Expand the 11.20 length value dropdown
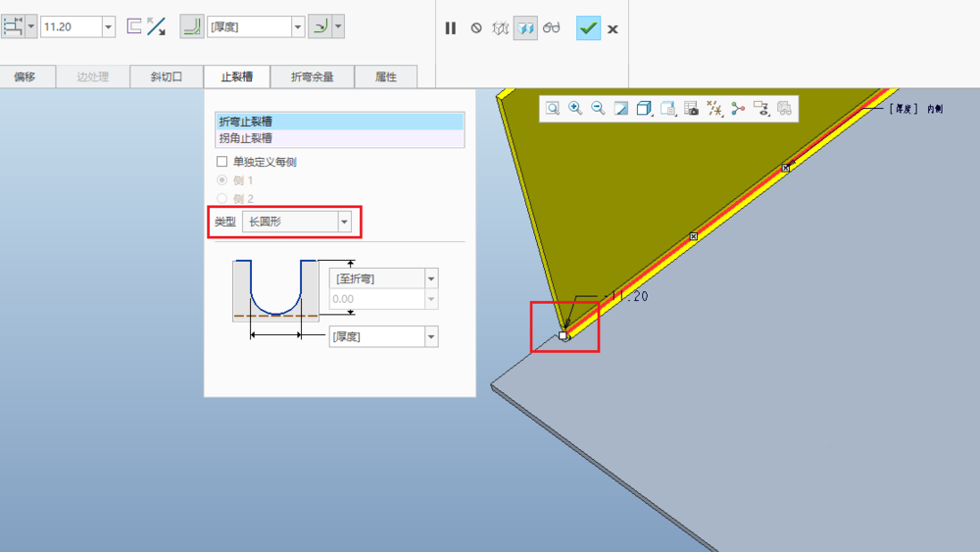Image resolution: width=980 pixels, height=552 pixels. [108, 27]
